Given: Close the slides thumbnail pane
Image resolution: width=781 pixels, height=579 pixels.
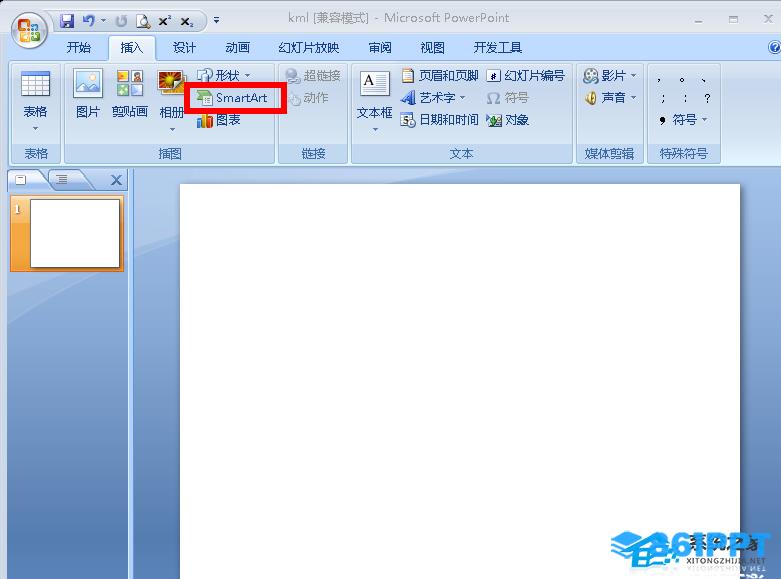Looking at the screenshot, I should [116, 180].
